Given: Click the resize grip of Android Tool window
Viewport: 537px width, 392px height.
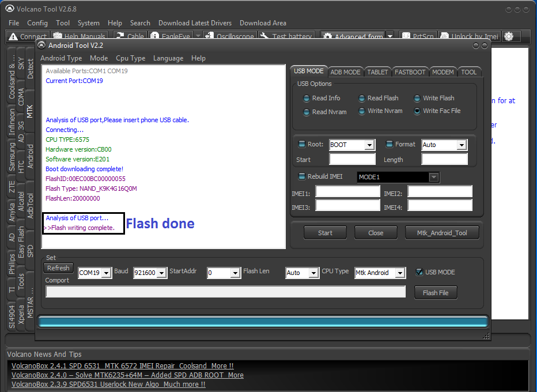Looking at the screenshot, I should tap(486, 337).
